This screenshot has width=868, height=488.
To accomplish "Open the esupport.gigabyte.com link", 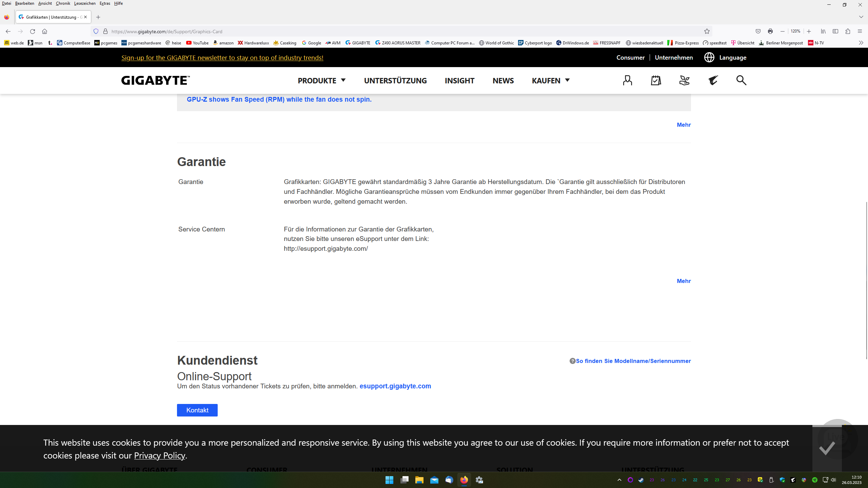I will pos(395,386).
